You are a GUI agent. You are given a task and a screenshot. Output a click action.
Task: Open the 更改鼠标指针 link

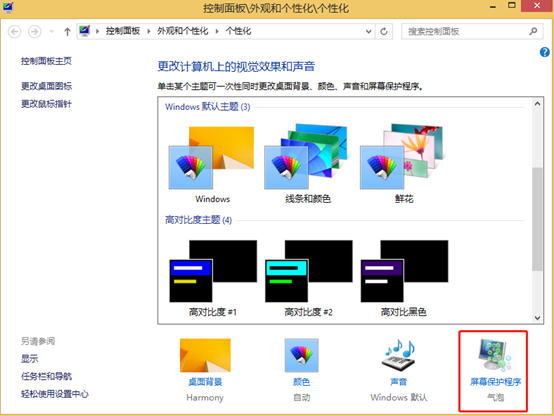(46, 104)
